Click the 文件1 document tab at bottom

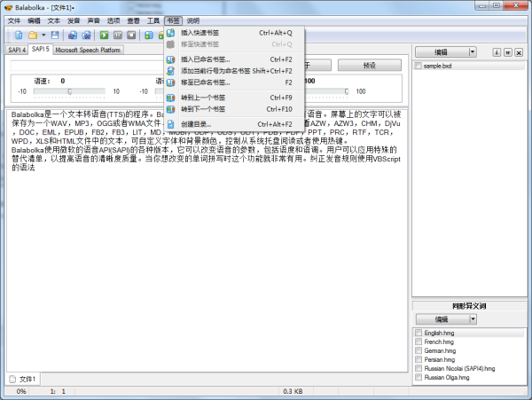[23, 379]
